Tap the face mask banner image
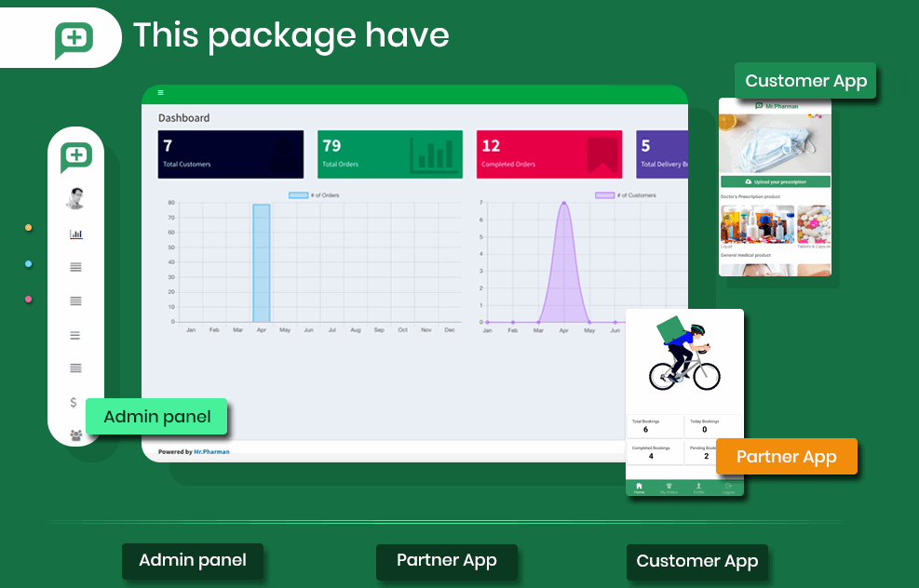Screen dimensions: 919x588 775,141
